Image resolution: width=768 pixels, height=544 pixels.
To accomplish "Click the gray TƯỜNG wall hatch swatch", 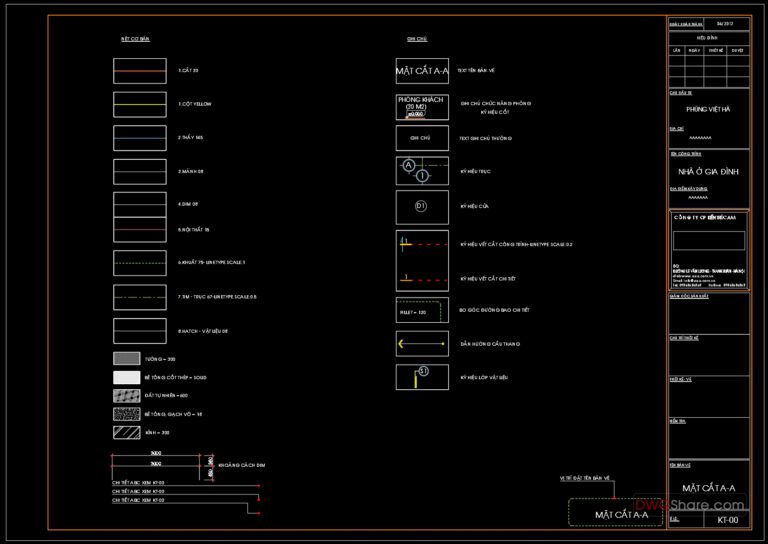I will (x=126, y=359).
